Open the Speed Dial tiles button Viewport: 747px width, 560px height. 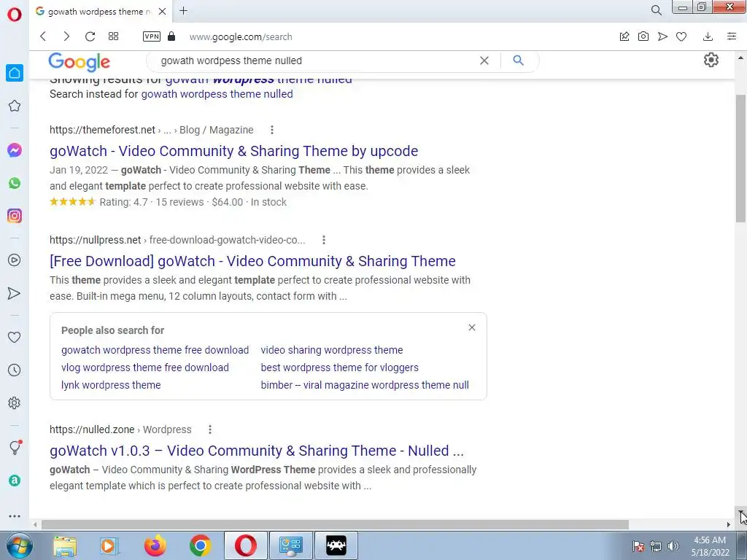[113, 36]
